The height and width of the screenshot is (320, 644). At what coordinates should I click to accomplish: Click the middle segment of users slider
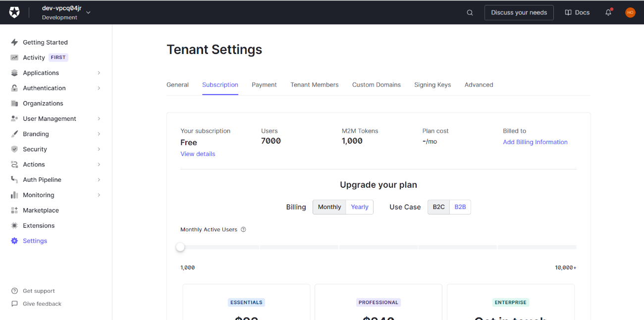click(x=378, y=247)
